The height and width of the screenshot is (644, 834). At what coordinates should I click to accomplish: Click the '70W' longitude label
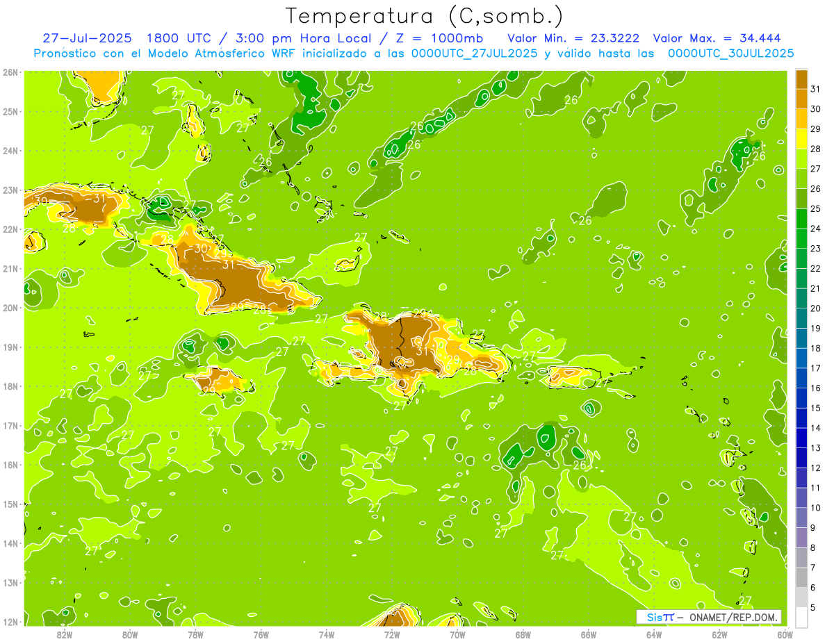457,634
